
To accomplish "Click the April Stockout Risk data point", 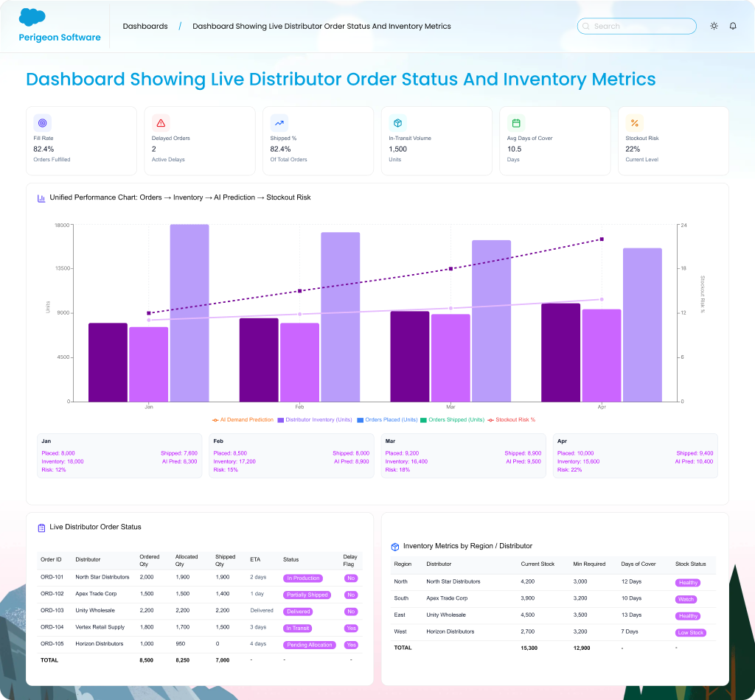I will coord(602,239).
